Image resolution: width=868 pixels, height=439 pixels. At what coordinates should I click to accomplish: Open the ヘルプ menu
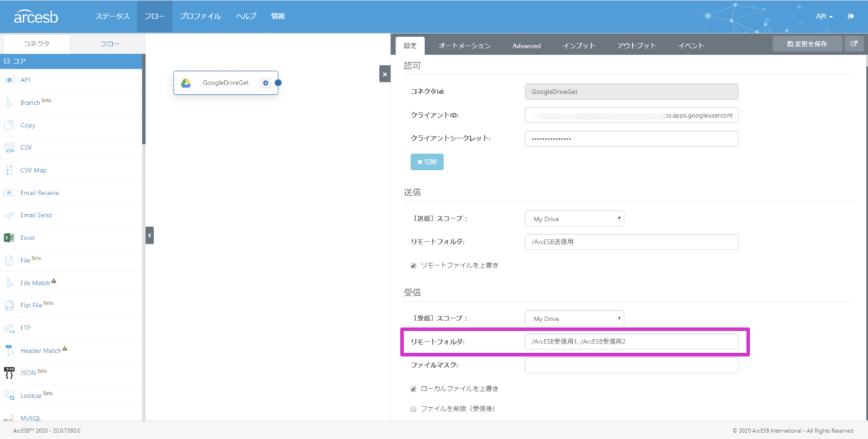coord(246,16)
